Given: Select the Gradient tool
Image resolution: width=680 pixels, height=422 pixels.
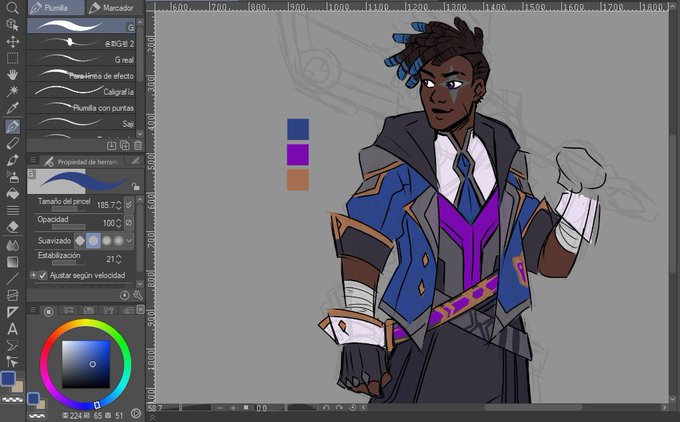Looking at the screenshot, I should 12,262.
